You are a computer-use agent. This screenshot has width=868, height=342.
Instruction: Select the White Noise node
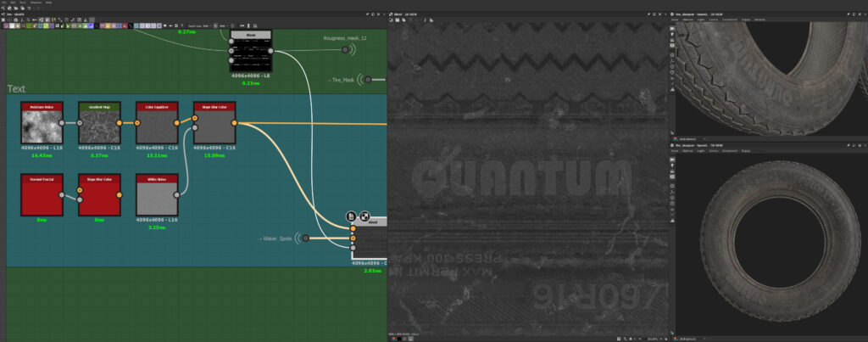(157, 194)
